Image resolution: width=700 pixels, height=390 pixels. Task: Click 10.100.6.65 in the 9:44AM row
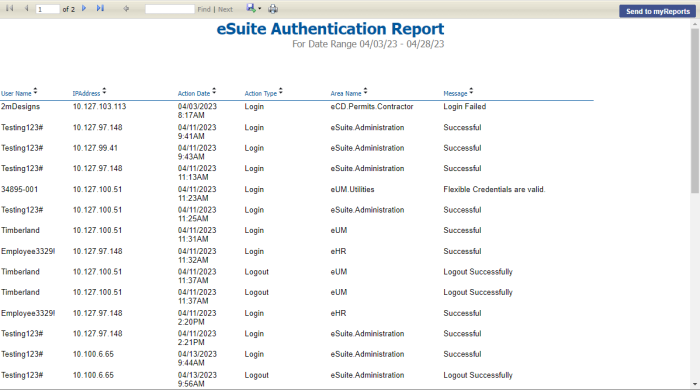[93, 354]
